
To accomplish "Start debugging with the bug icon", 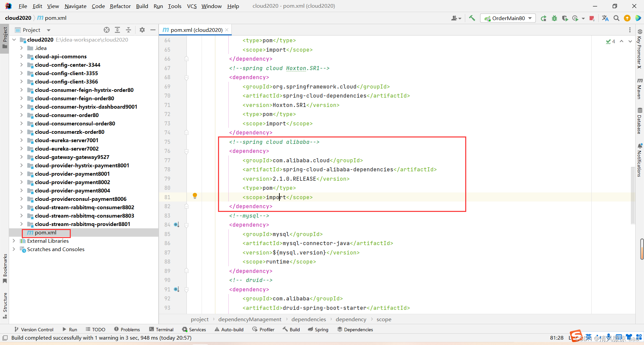I will [x=554, y=18].
